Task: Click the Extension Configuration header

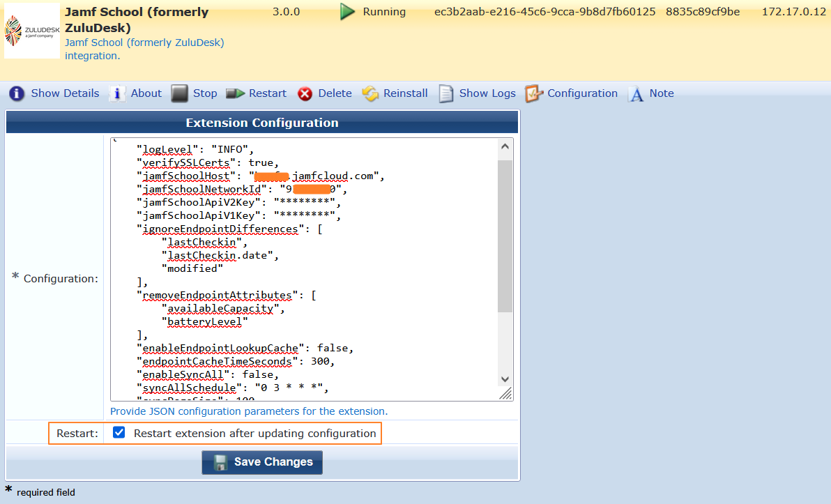Action: [x=262, y=123]
